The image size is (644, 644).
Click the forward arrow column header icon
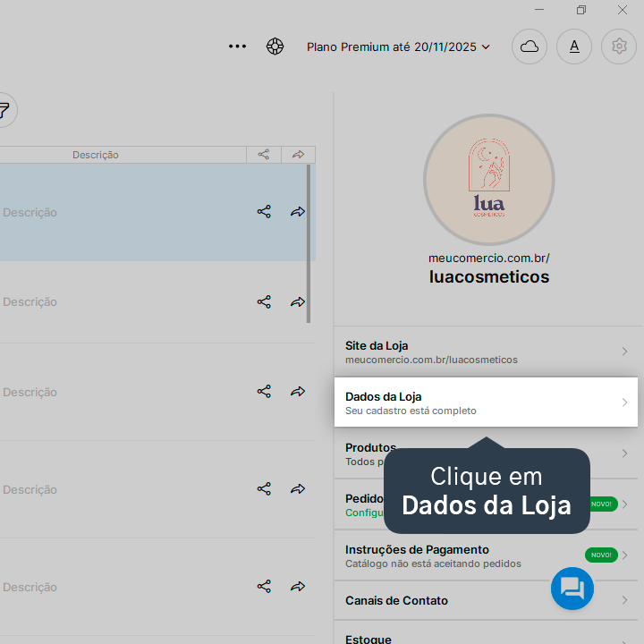pyautogui.click(x=298, y=155)
